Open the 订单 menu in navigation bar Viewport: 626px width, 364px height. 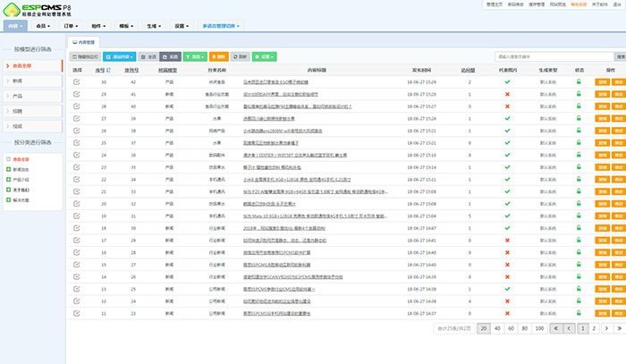(x=75, y=27)
